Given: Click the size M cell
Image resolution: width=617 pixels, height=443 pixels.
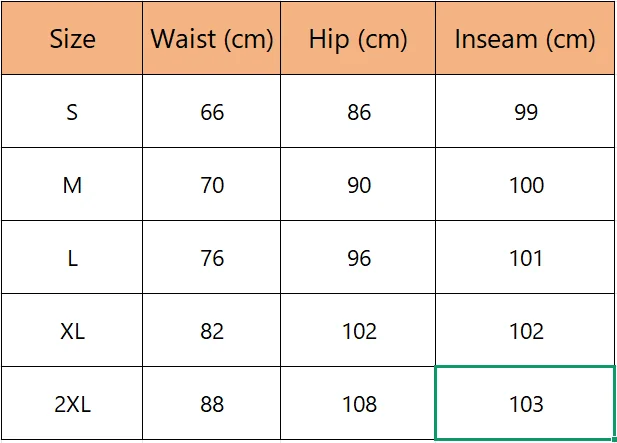Looking at the screenshot, I should click(x=72, y=185).
